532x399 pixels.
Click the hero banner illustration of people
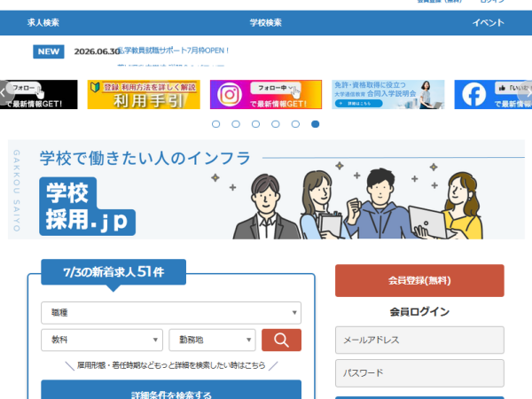(x=356, y=201)
